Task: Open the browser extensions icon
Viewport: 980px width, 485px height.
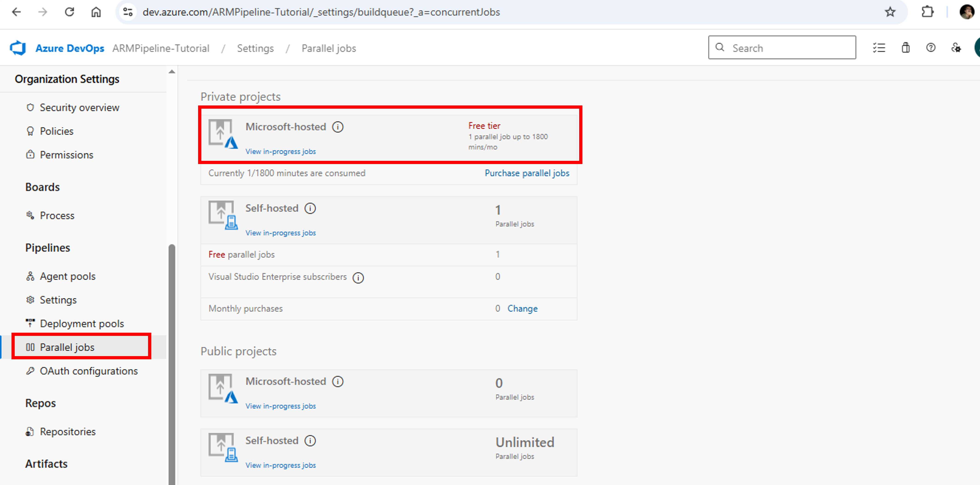Action: pyautogui.click(x=927, y=12)
